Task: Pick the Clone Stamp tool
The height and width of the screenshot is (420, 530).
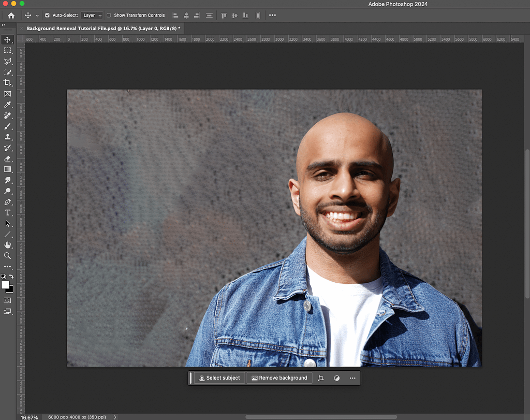Action: click(x=7, y=137)
